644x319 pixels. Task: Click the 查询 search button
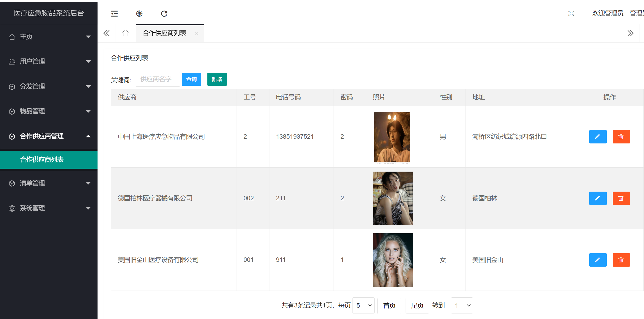191,79
